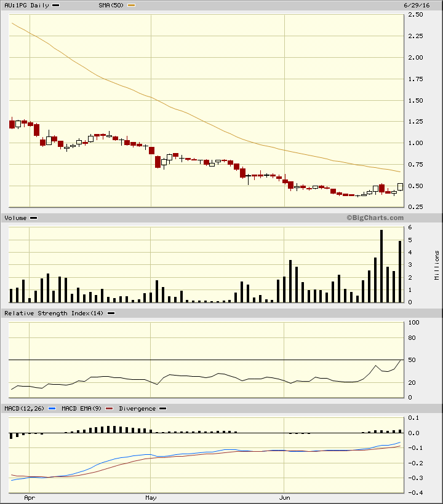This screenshot has height=504, width=443.
Task: Click the final white candlestick at 0.50
Action: click(x=400, y=187)
